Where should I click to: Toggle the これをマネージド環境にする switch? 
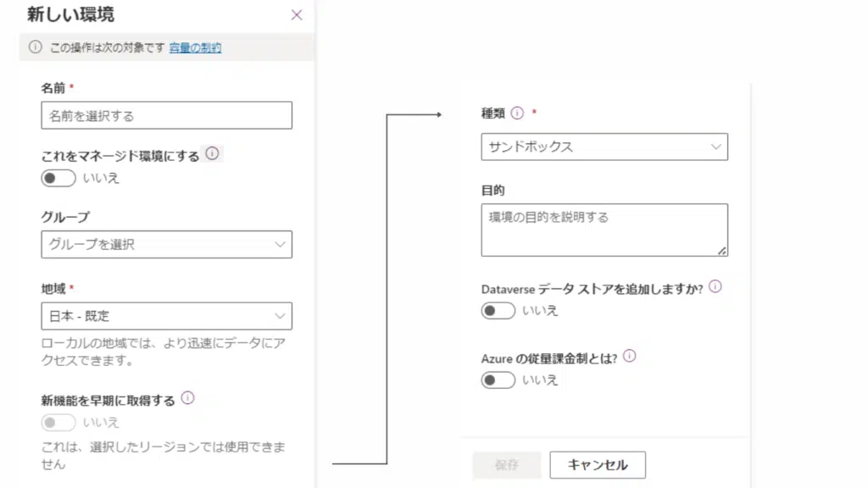(x=58, y=178)
